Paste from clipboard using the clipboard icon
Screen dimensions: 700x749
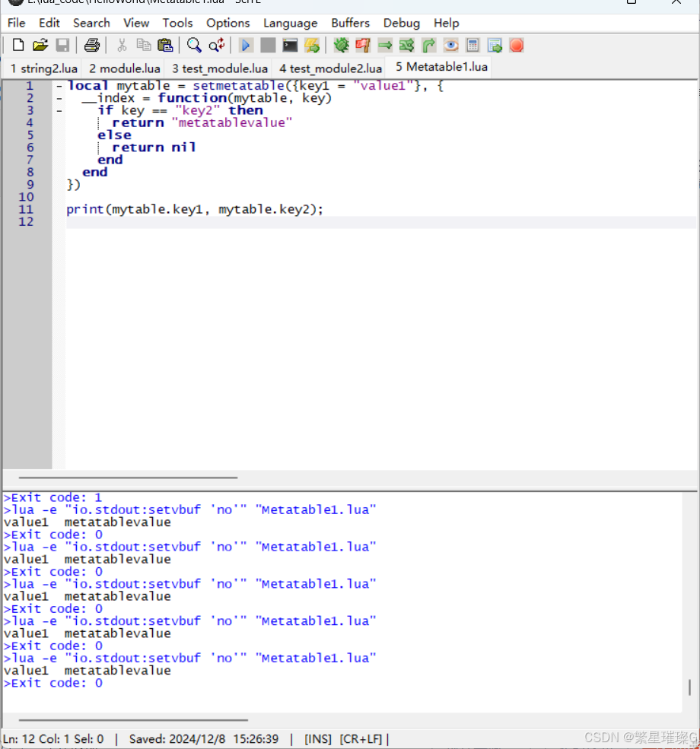tap(165, 45)
